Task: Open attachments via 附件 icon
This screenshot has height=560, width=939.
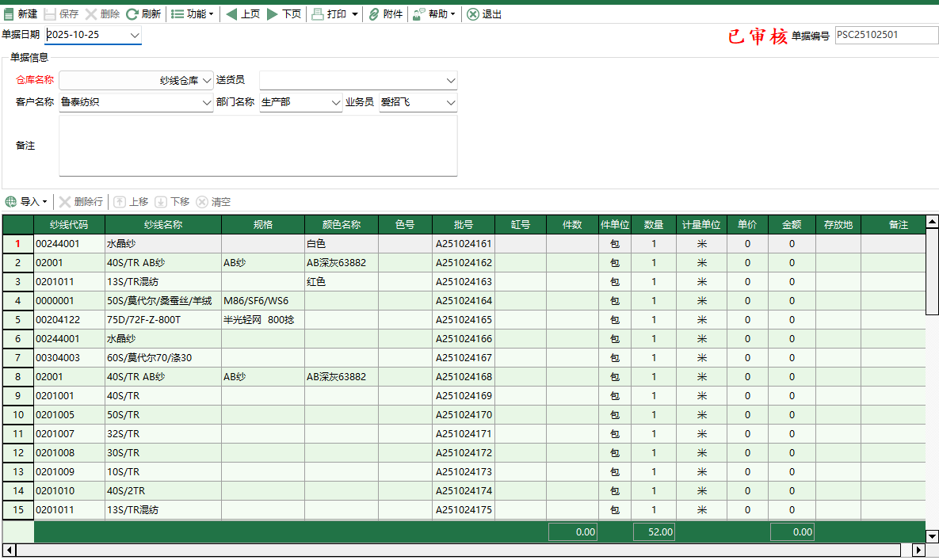Action: pyautogui.click(x=385, y=13)
